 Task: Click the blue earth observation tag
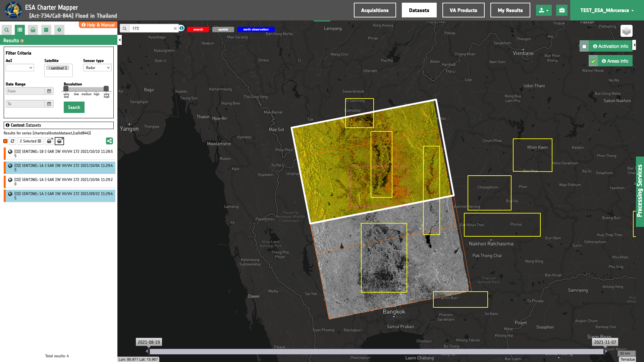click(x=256, y=29)
